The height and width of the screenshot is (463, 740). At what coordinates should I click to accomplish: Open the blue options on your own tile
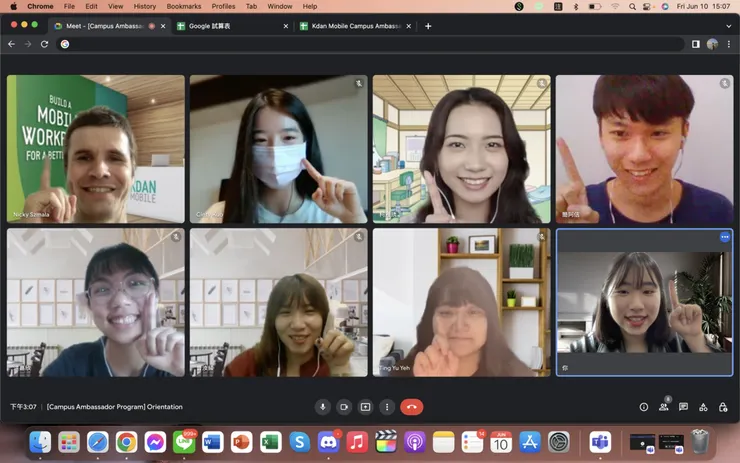tap(725, 237)
